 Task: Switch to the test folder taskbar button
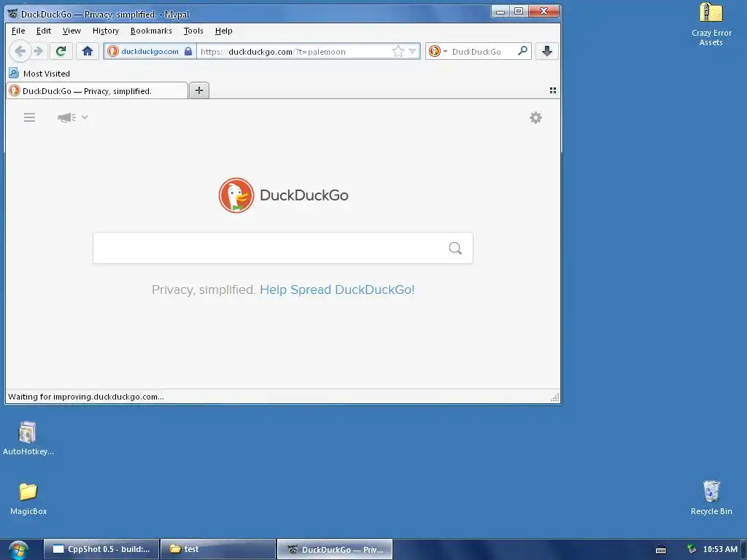(217, 549)
